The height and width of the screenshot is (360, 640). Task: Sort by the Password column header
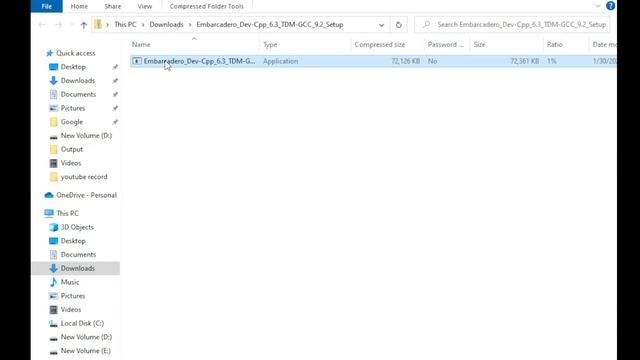click(445, 44)
